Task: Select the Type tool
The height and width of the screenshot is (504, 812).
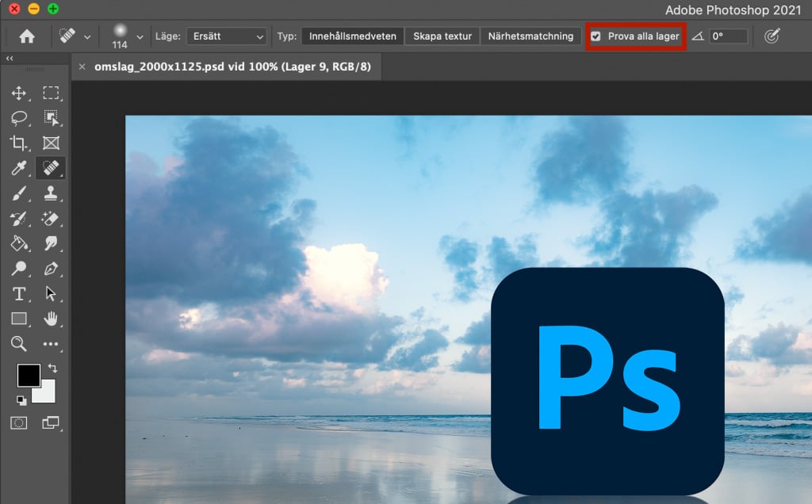Action: [x=20, y=294]
